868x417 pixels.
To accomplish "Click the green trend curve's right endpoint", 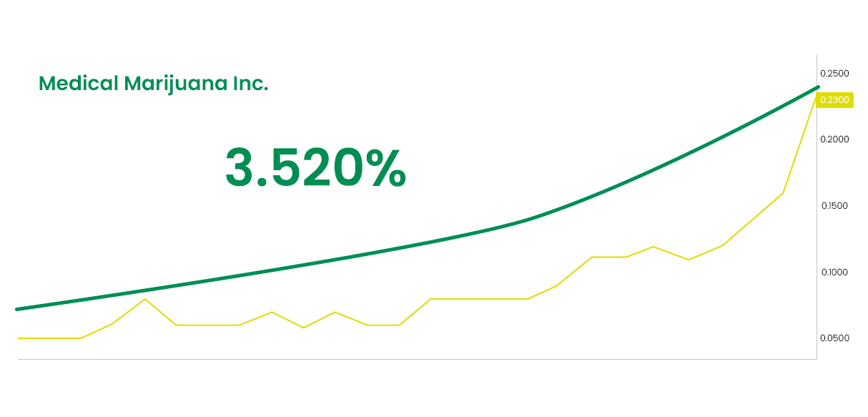I will (817, 87).
